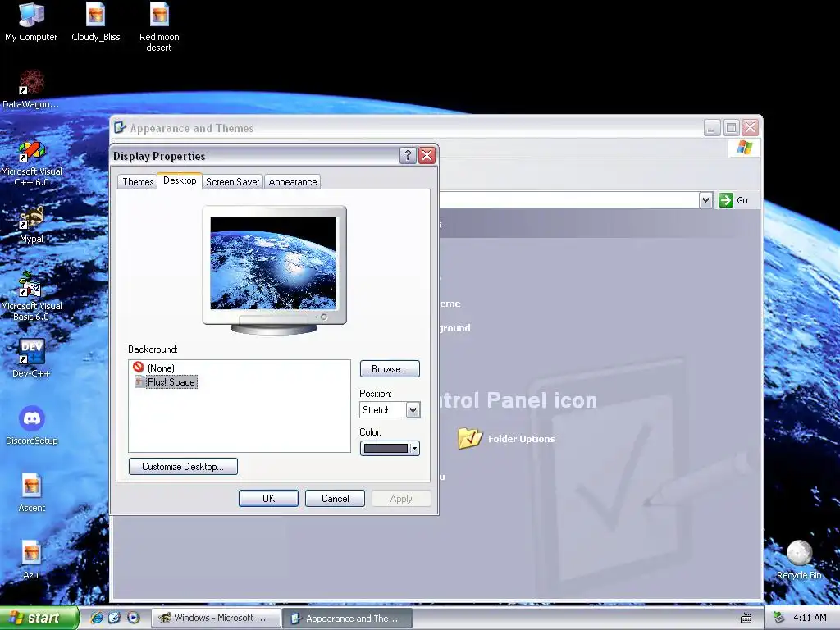Launch the Mypal browser shortcut
Viewport: 840px width, 630px height.
coord(31,224)
